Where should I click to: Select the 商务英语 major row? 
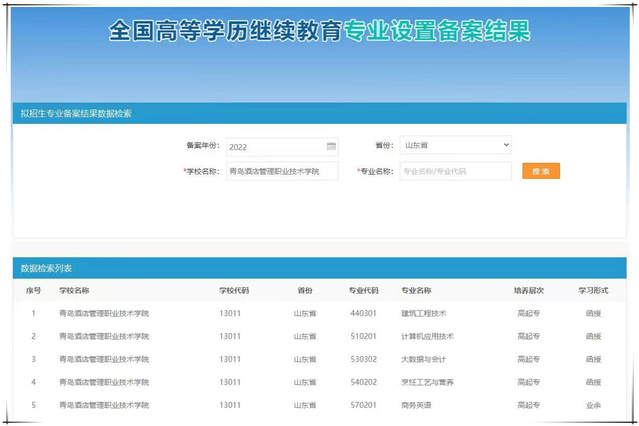coord(417,405)
